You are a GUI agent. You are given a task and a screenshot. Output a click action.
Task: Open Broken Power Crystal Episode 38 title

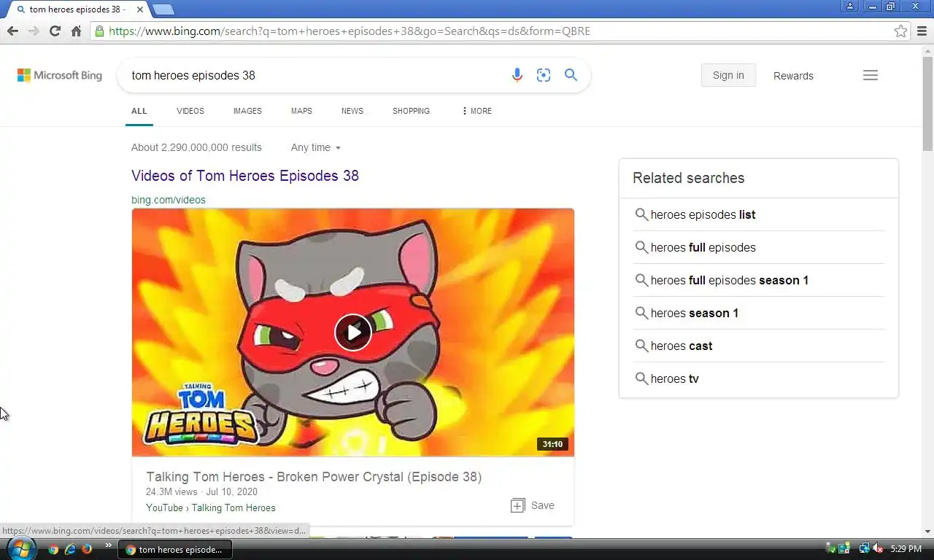coord(314,477)
